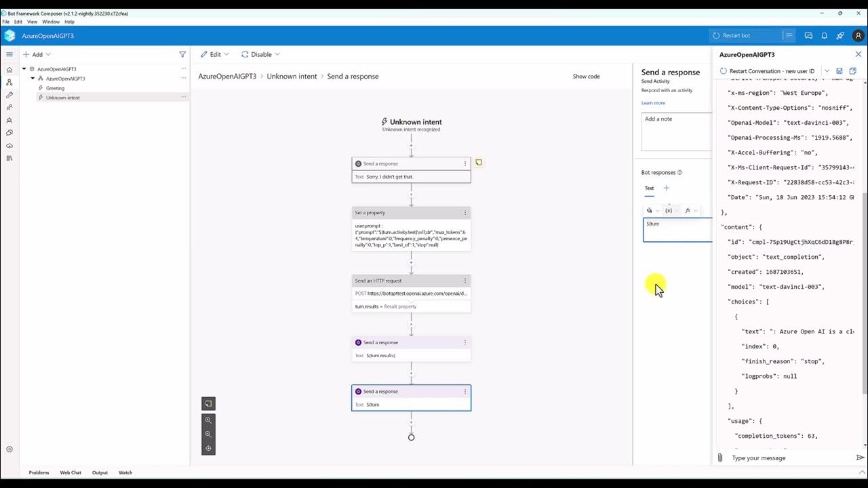Open the template reference dropdown in response editor
The height and width of the screenshot is (488, 868).
[x=652, y=210]
